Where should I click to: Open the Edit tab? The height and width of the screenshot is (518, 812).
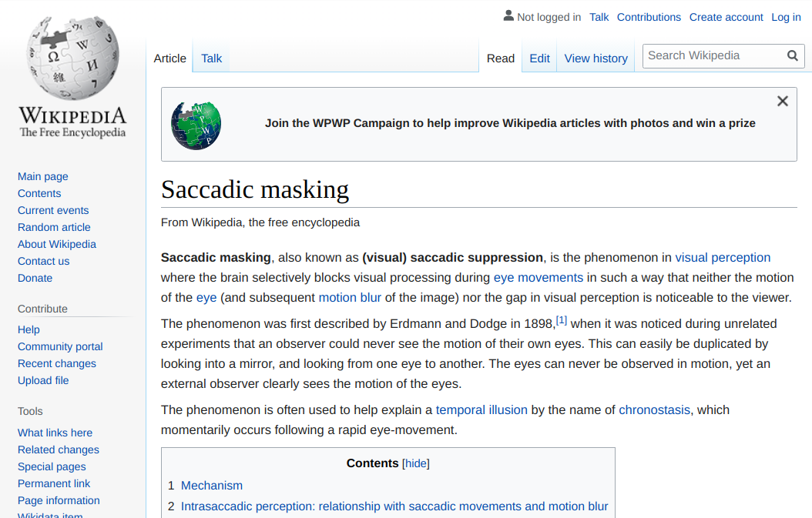point(539,58)
